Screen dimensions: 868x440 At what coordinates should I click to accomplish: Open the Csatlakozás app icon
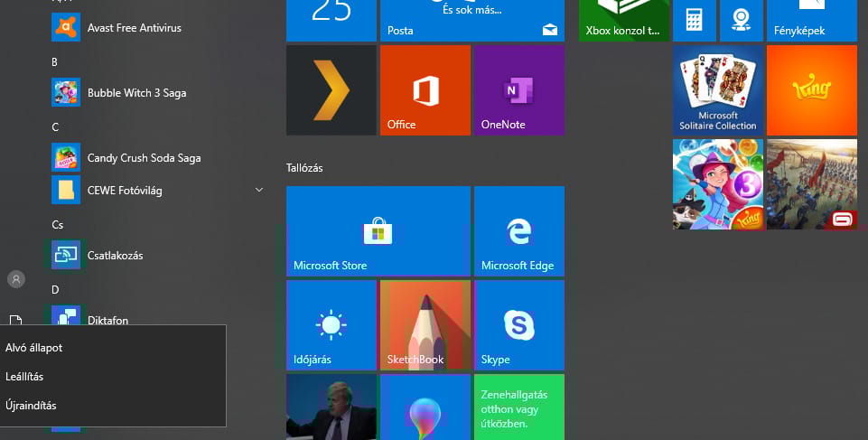click(66, 255)
